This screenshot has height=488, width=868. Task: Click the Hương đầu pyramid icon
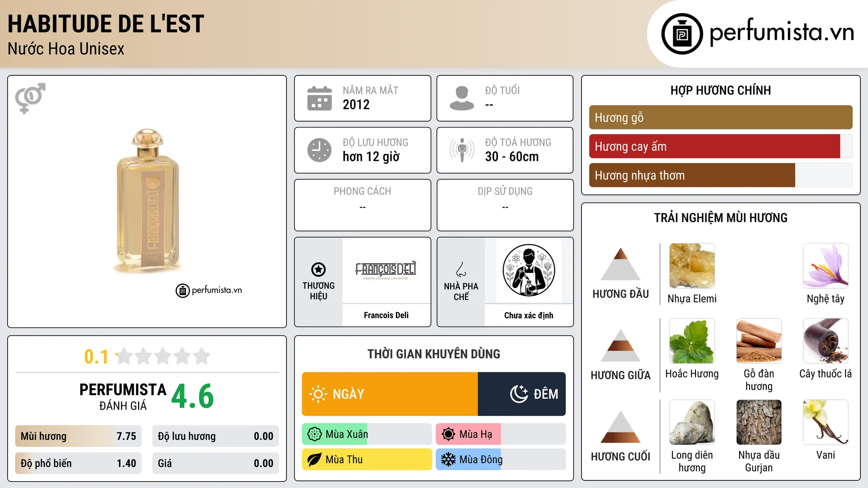point(620,264)
